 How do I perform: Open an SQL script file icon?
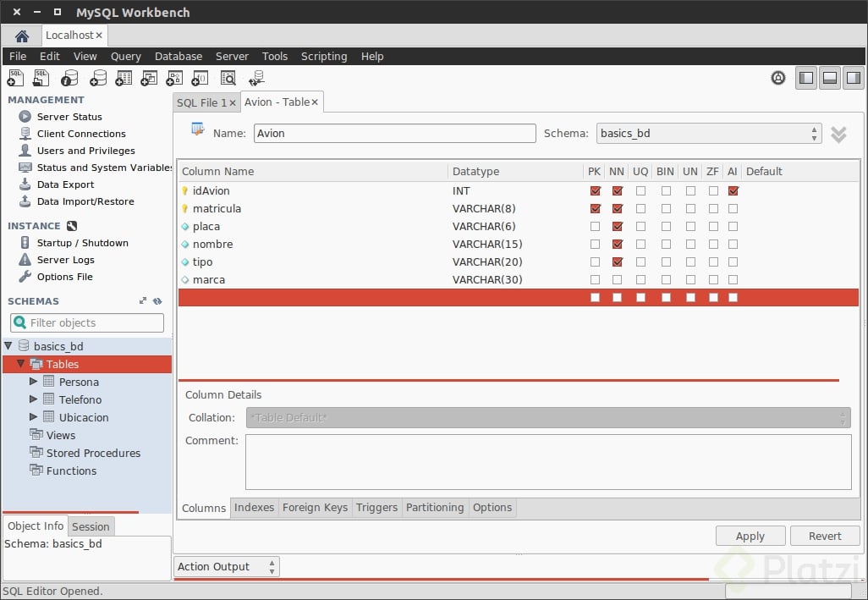(x=41, y=78)
